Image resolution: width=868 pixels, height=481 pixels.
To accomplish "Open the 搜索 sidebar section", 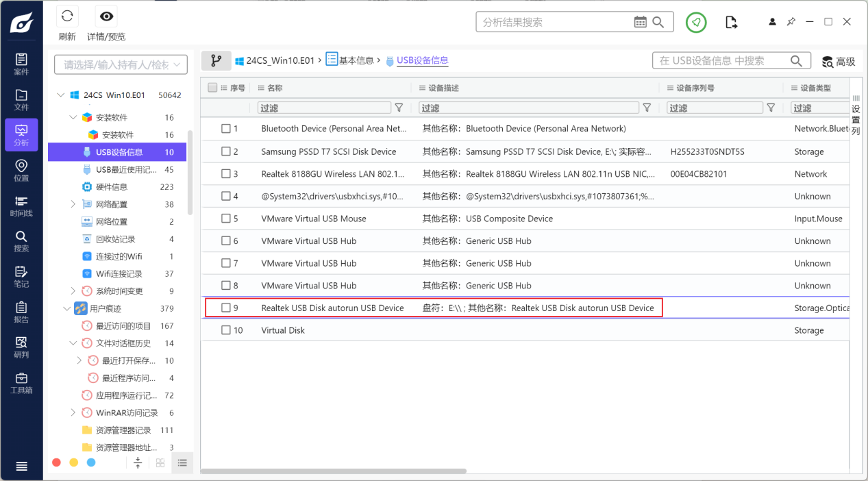I will (21, 241).
